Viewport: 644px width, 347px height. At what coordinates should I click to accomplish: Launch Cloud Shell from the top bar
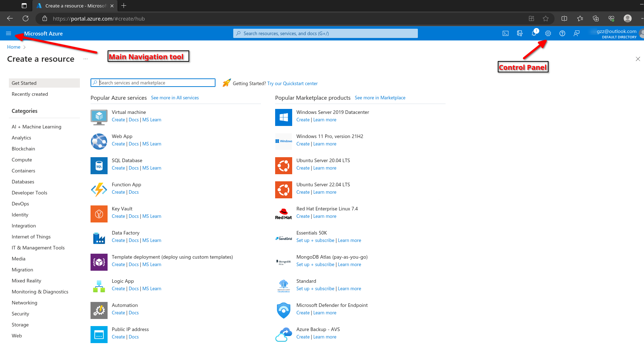(x=506, y=33)
